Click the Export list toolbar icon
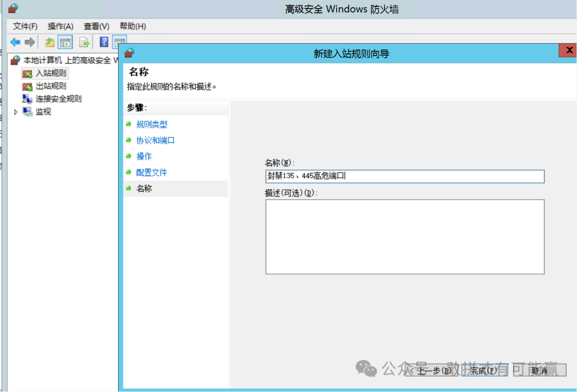The width and height of the screenshot is (577, 392). coord(84,42)
